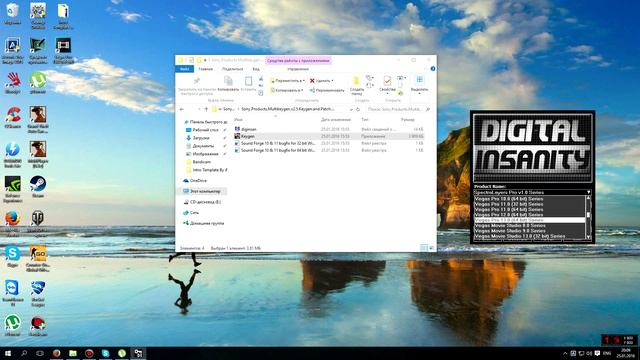Open the Skype desktop icon

coord(13,256)
